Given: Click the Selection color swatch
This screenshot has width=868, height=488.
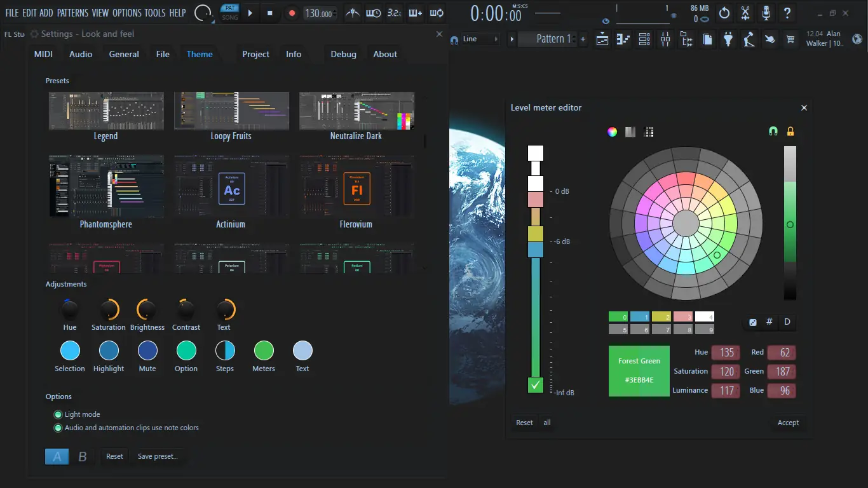Looking at the screenshot, I should [70, 351].
